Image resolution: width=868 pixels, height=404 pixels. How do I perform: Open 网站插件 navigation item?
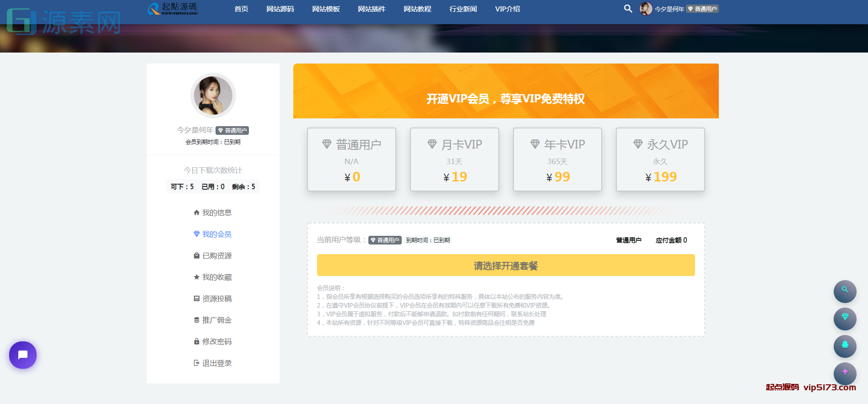(x=372, y=9)
